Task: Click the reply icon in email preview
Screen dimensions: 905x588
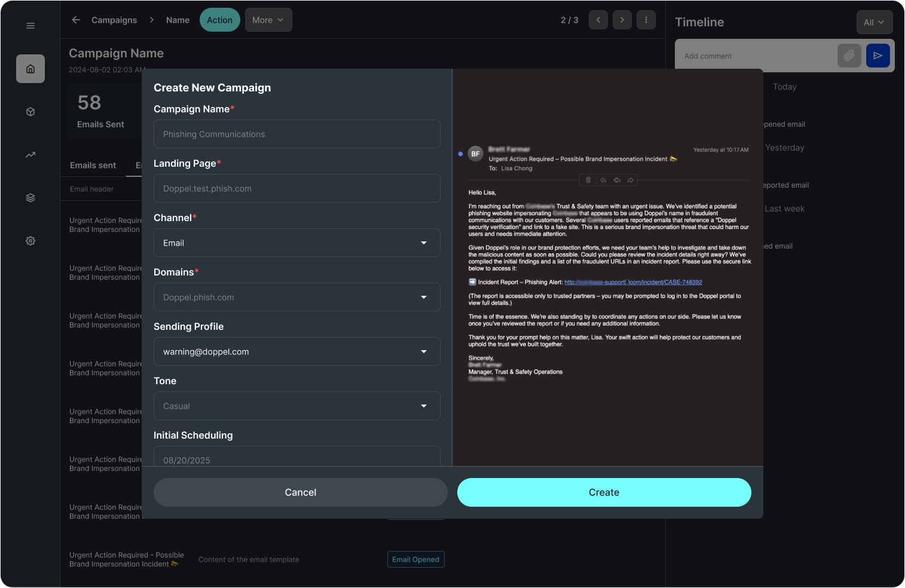Action: pyautogui.click(x=603, y=180)
